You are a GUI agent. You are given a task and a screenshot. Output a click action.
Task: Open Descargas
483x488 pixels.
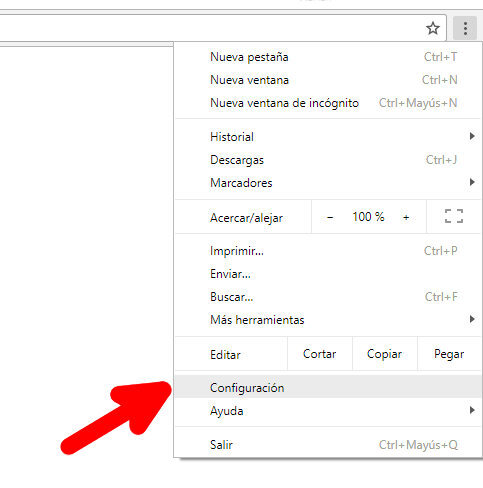pos(328,160)
